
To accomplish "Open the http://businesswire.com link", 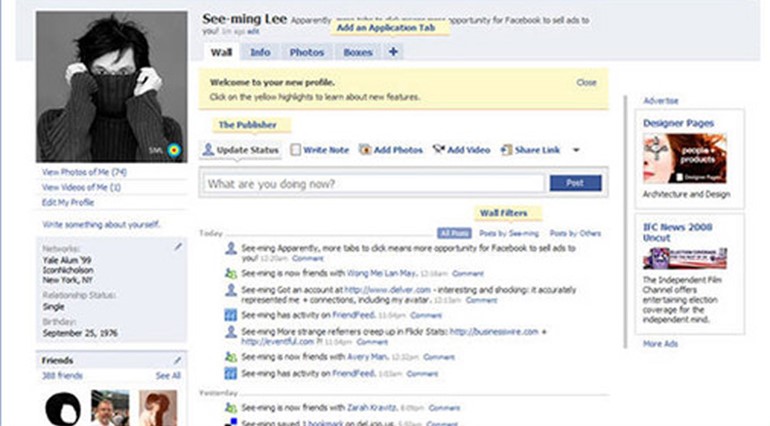I will [494, 332].
